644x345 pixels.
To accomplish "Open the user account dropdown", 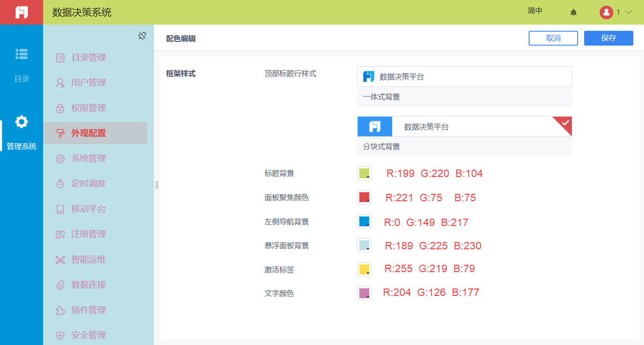I will [616, 12].
